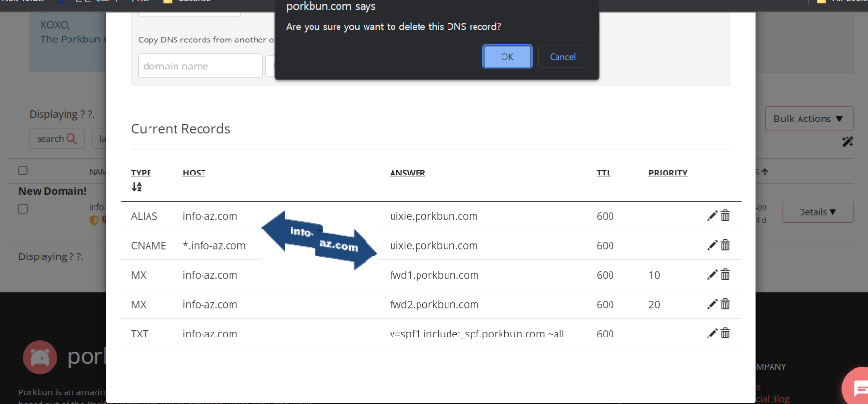Click the domain name input field

click(201, 66)
